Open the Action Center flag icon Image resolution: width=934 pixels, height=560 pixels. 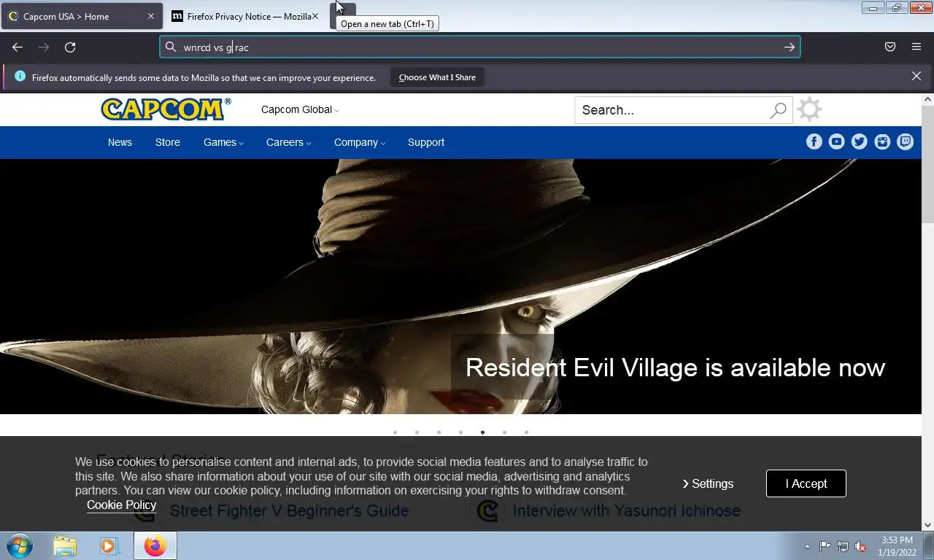point(825,546)
